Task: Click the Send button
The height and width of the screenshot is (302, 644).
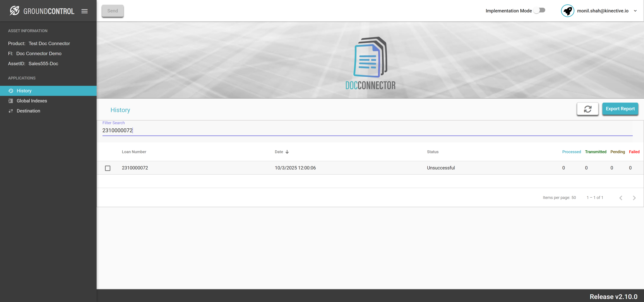Action: 113,11
